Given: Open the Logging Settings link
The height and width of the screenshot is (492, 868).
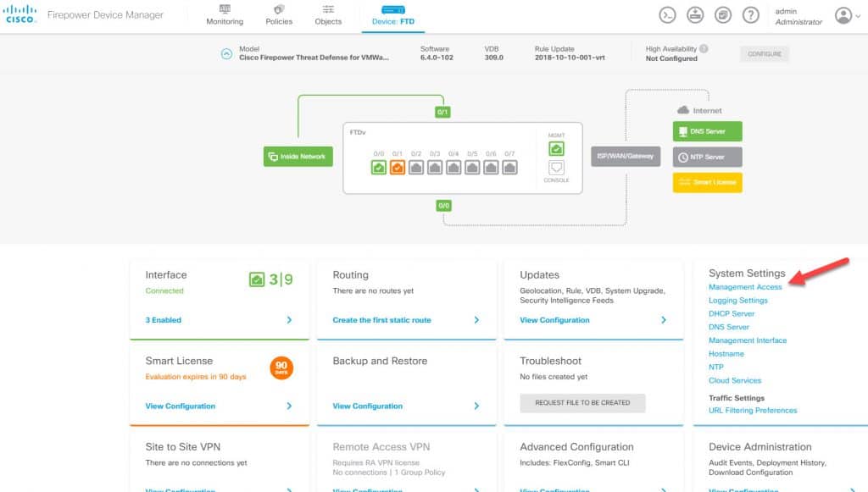Looking at the screenshot, I should [738, 300].
